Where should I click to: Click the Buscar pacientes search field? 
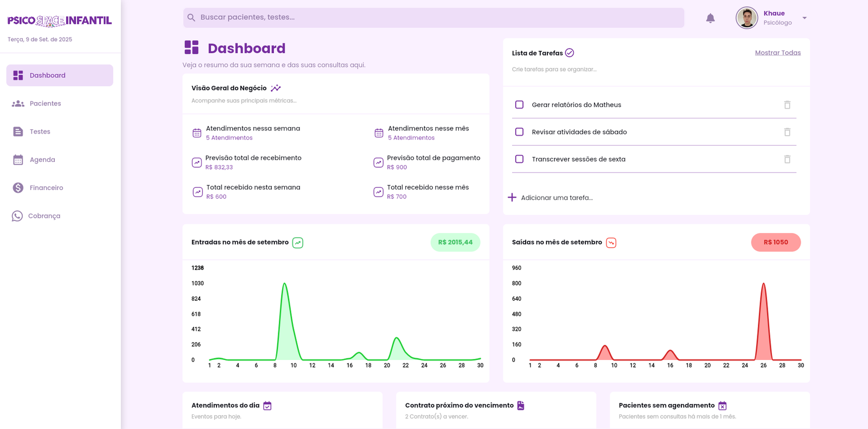434,17
